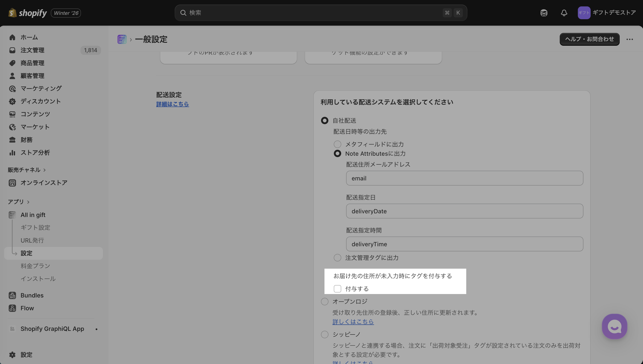Image resolution: width=643 pixels, height=364 pixels.
Task: Click the 配送指定日 deliveryDate field
Action: click(464, 211)
